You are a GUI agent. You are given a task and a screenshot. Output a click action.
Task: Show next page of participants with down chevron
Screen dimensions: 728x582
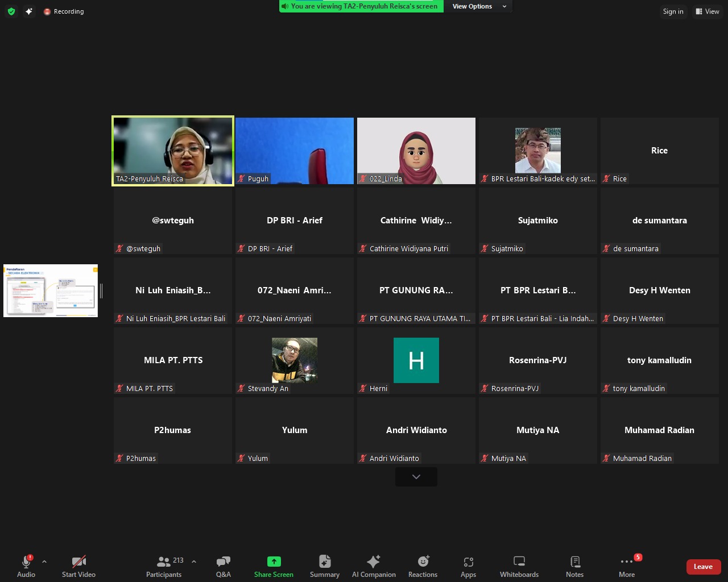[x=416, y=477]
